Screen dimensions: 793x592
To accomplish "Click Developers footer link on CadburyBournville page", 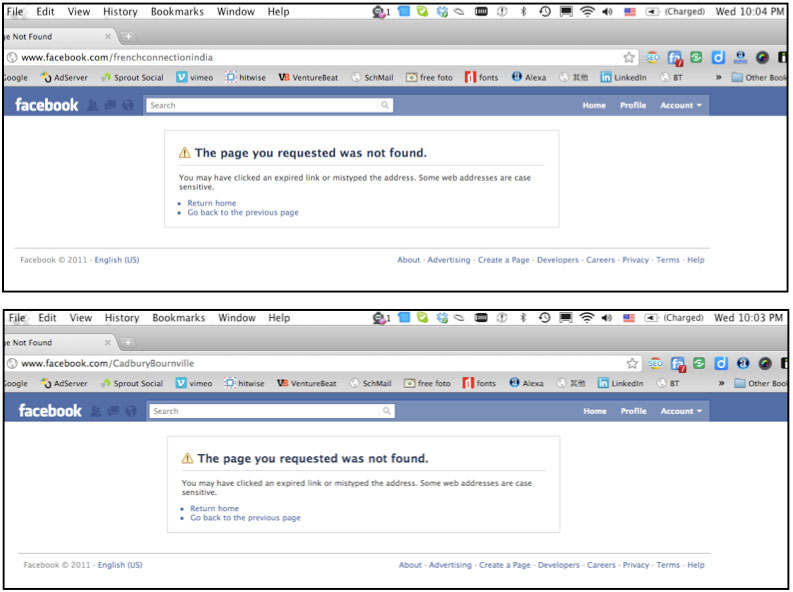I will tap(558, 565).
